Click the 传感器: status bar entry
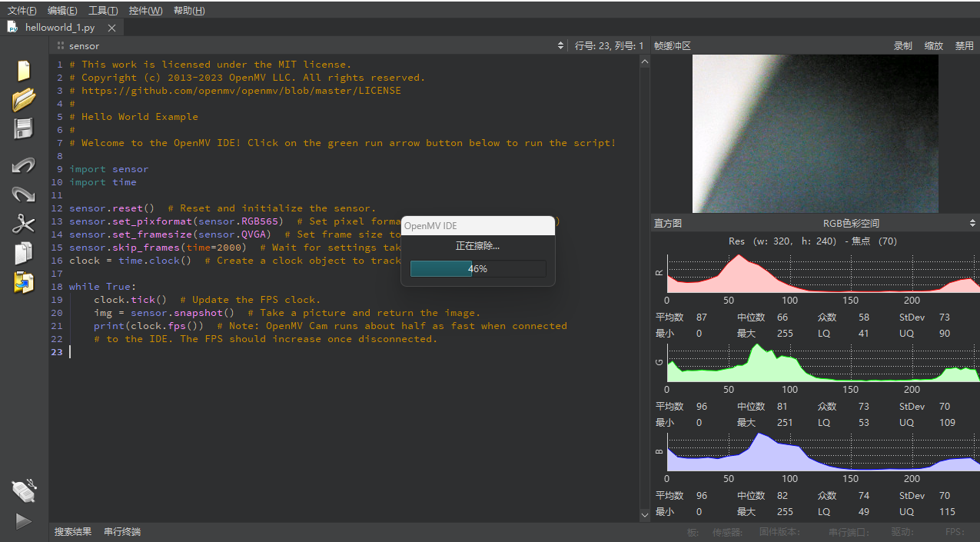The image size is (980, 542). point(727,532)
